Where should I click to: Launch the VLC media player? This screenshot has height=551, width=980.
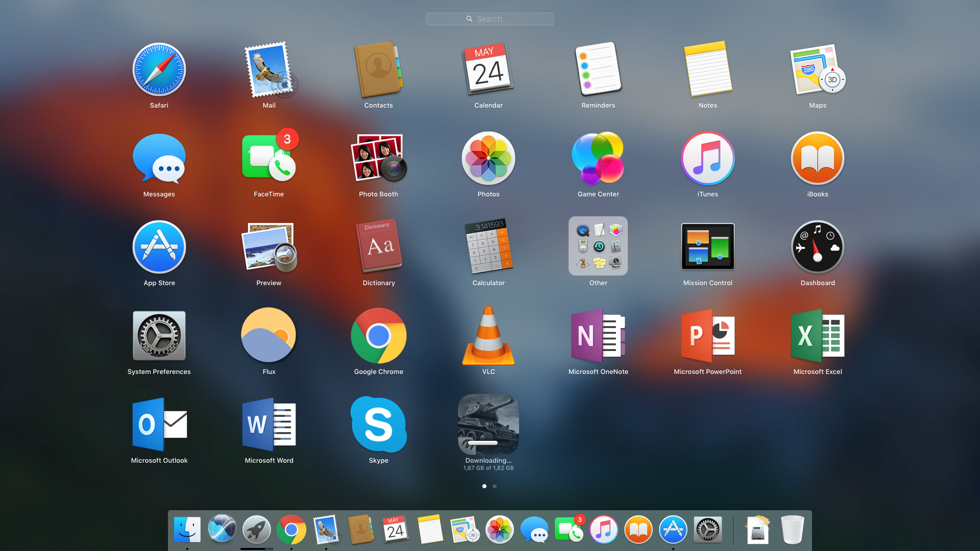pyautogui.click(x=488, y=336)
